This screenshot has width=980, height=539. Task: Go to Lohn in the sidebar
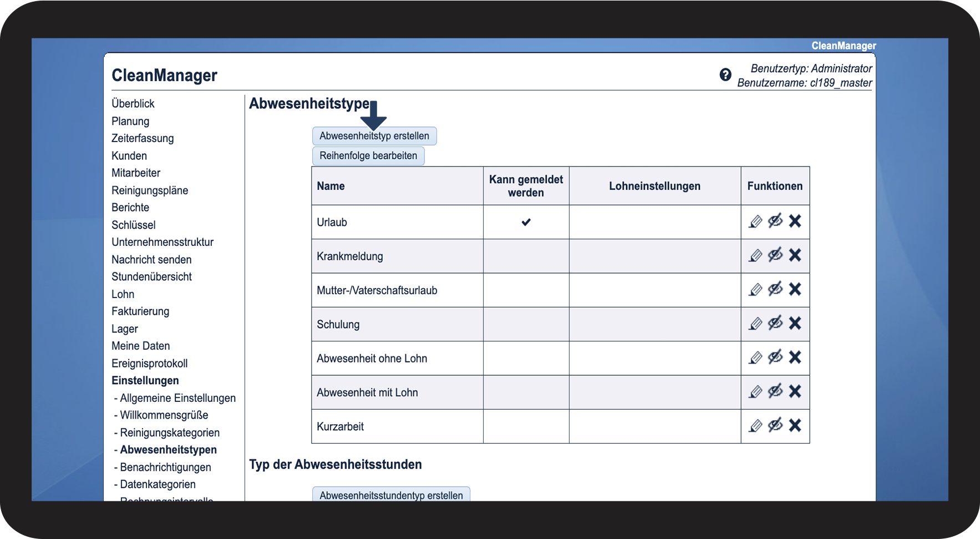(x=123, y=294)
